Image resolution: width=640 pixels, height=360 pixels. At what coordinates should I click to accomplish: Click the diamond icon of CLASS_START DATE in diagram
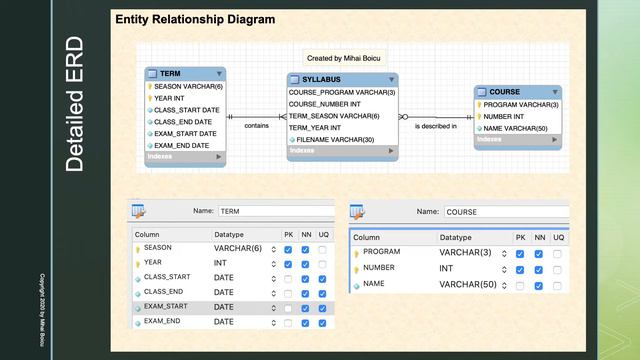(150, 110)
